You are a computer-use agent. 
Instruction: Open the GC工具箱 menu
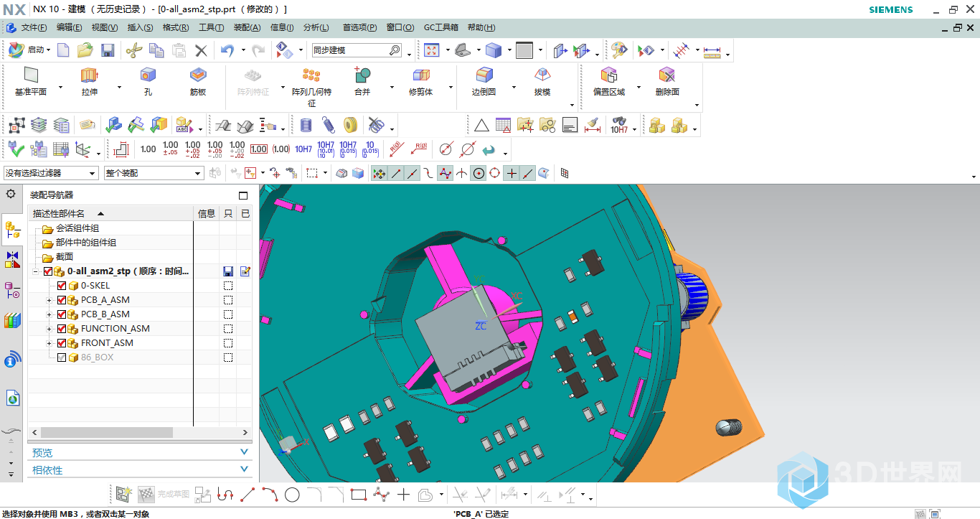pos(440,27)
